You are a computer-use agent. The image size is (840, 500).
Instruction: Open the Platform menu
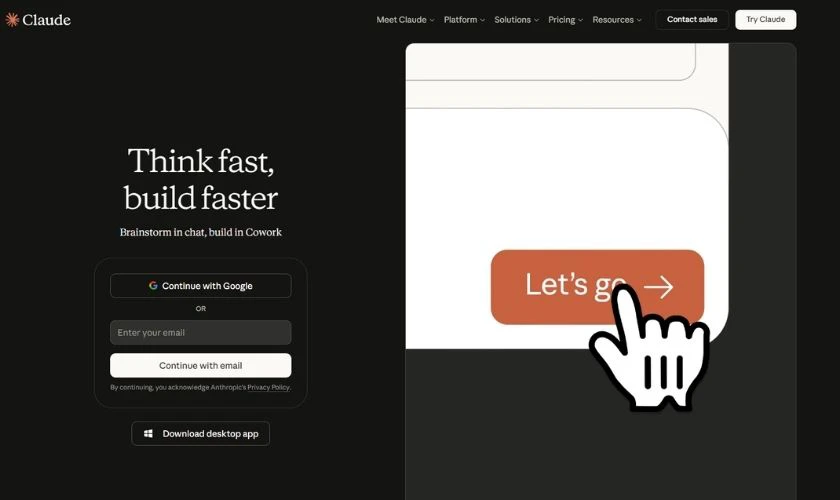tap(464, 20)
